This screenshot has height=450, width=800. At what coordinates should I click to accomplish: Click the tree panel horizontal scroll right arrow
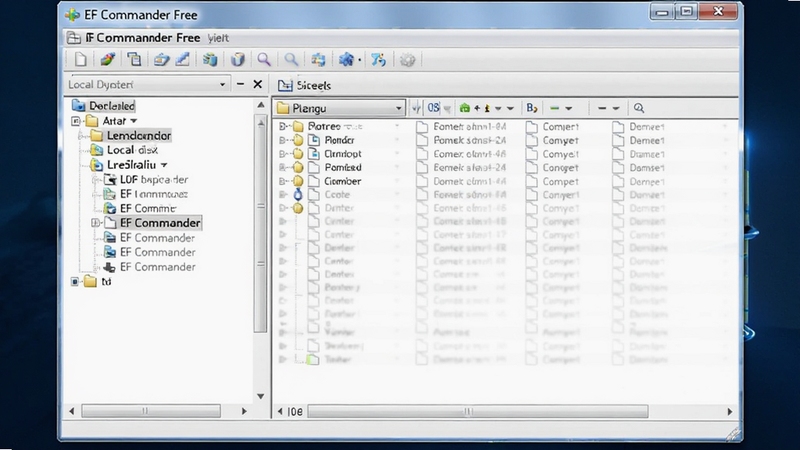(244, 411)
